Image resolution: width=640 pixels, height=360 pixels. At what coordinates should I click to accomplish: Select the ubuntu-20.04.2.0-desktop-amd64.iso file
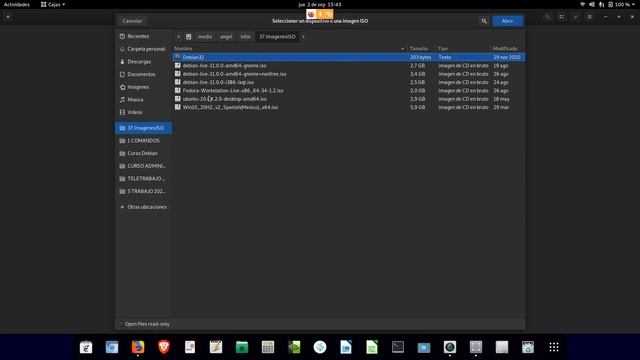[x=349, y=99]
